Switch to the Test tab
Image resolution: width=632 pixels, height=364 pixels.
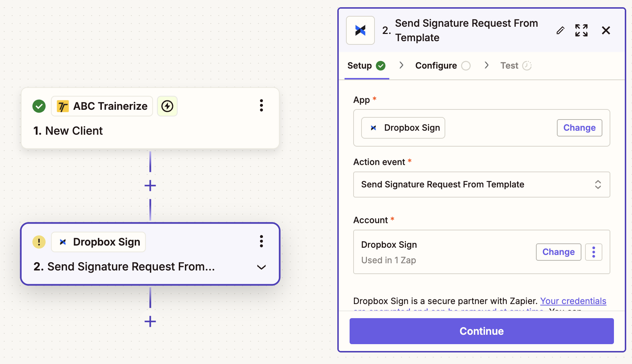516,66
